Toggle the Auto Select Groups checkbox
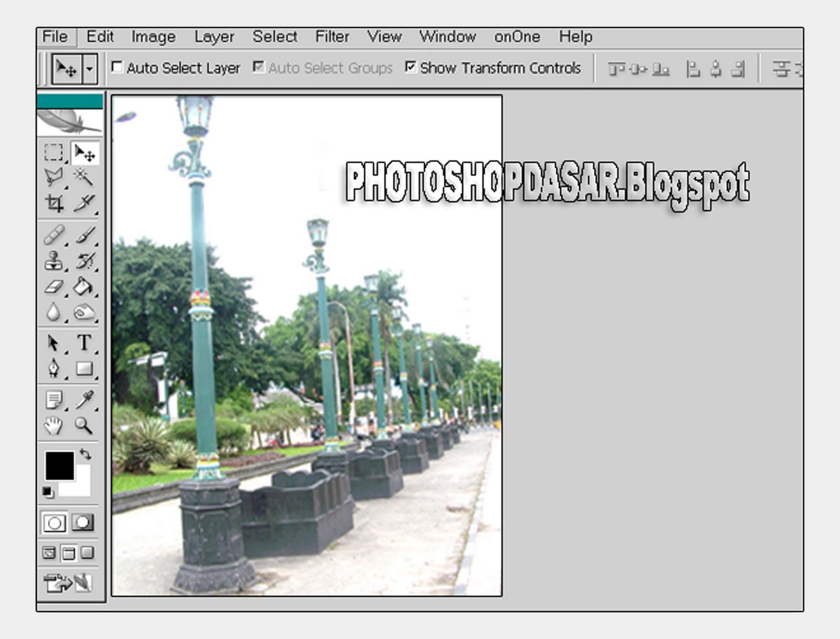This screenshot has height=639, width=840. point(258,67)
